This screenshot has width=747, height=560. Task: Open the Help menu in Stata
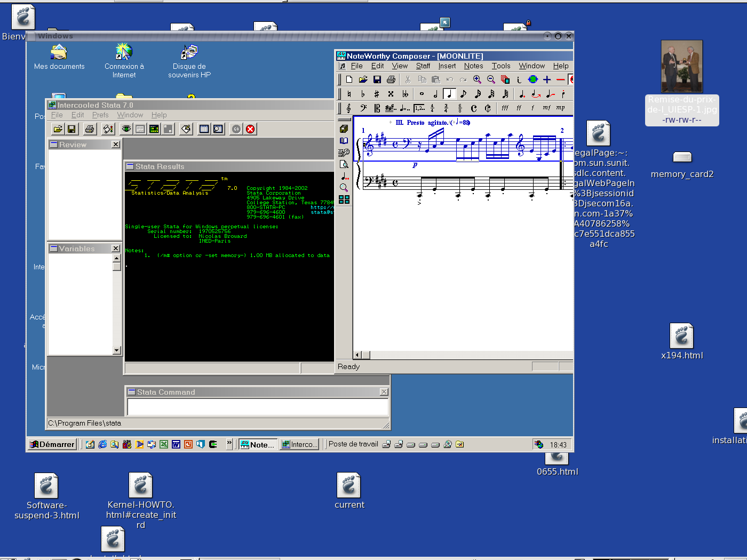[x=159, y=115]
